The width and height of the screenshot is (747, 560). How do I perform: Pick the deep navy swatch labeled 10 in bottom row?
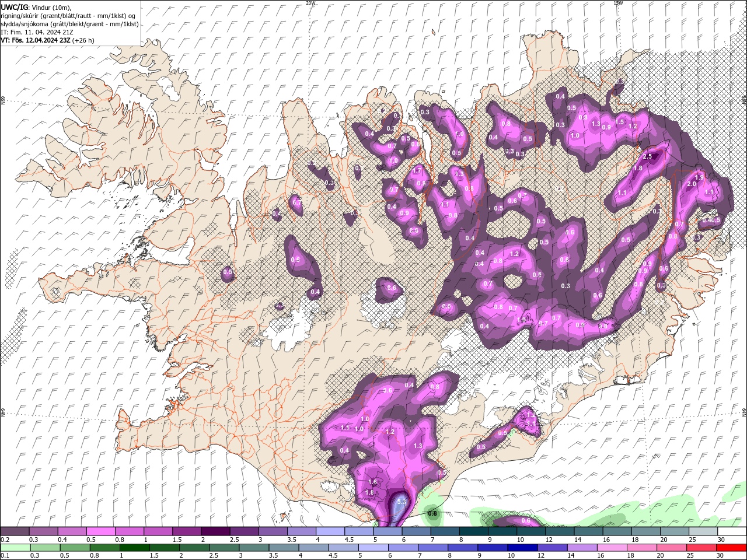(x=521, y=548)
